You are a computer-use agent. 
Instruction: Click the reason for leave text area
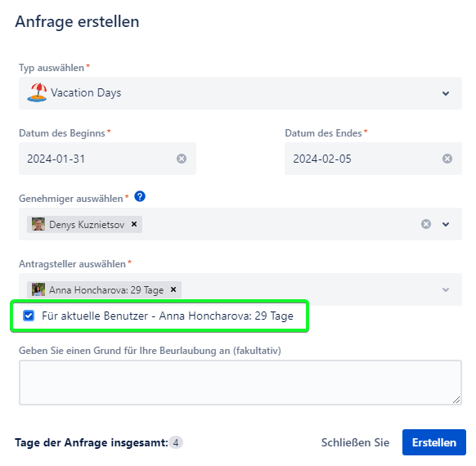point(240,383)
